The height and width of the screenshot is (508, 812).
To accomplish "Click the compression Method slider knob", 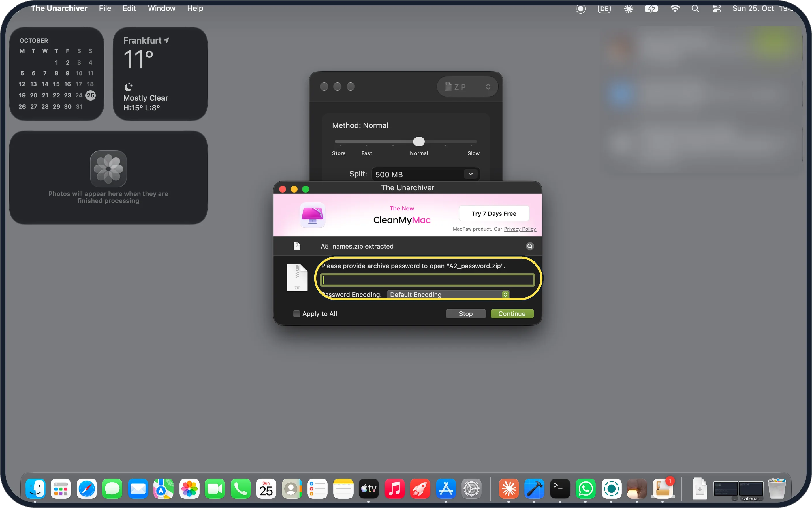I will point(419,142).
